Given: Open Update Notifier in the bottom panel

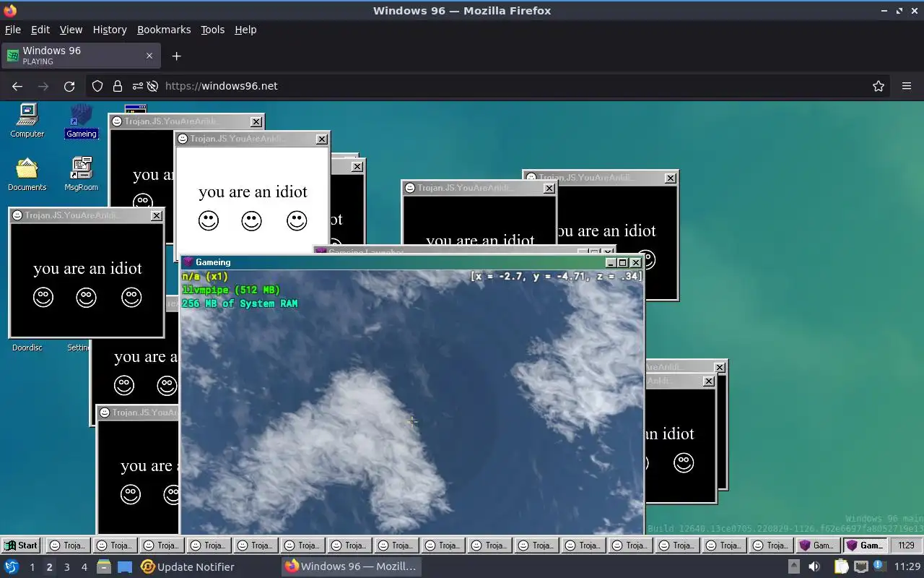Looking at the screenshot, I should point(188,567).
